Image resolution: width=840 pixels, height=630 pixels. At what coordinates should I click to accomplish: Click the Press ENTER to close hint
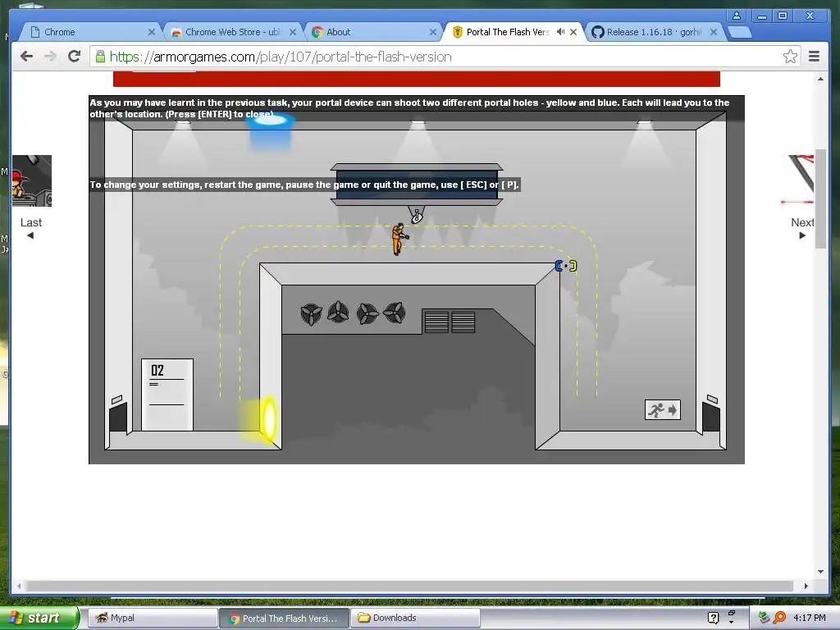tap(219, 114)
